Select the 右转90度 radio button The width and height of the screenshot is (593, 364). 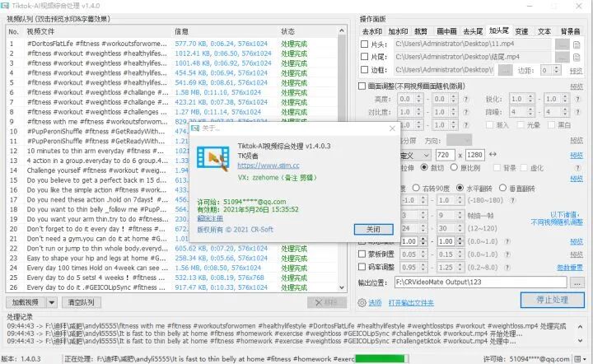click(416, 188)
